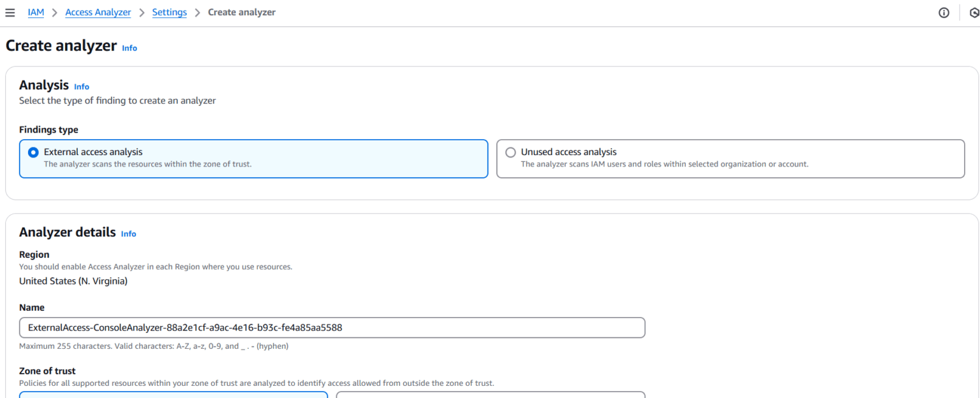This screenshot has width=980, height=398.
Task: Open Info next to the Analysis section title
Action: coord(82,86)
